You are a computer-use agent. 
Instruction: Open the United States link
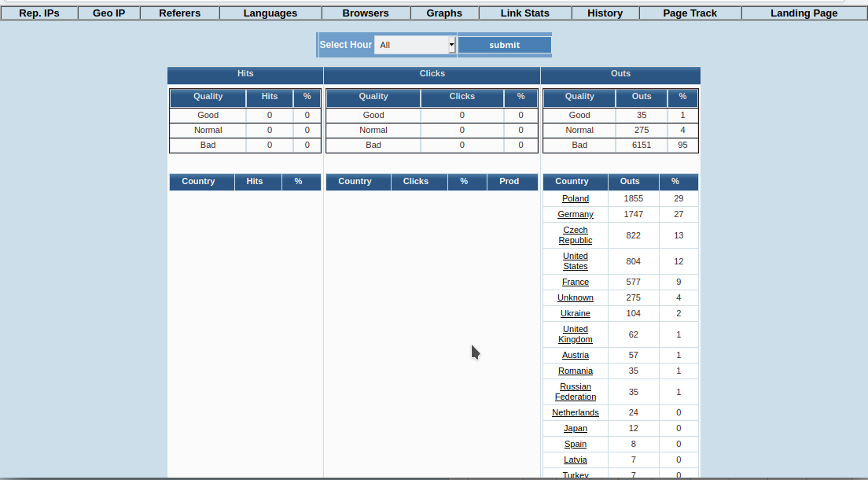click(576, 261)
